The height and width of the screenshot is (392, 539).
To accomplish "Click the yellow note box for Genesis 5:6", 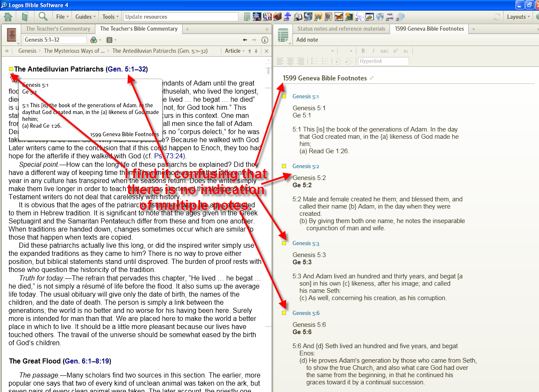I will [284, 313].
